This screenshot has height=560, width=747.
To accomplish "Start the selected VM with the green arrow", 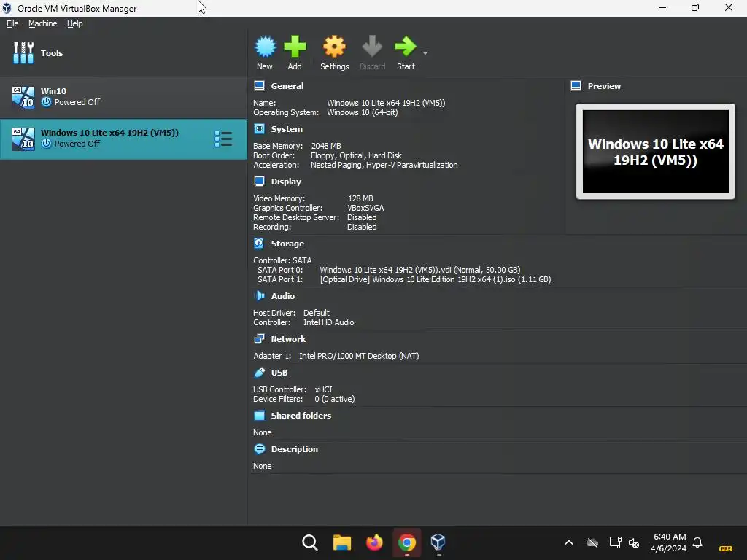I will point(406,47).
